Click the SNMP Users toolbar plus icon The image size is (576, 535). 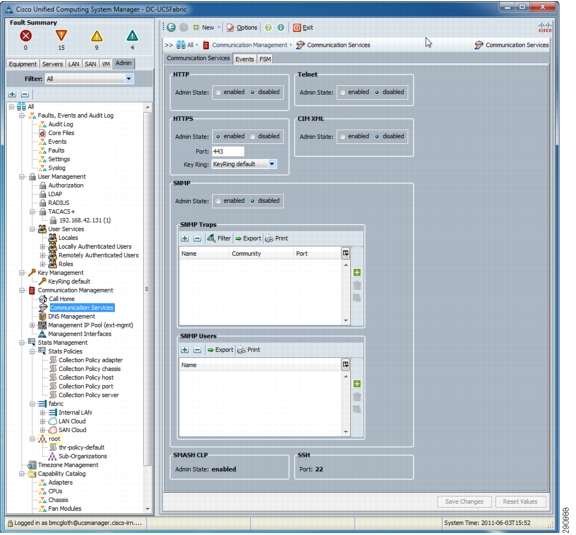185,350
